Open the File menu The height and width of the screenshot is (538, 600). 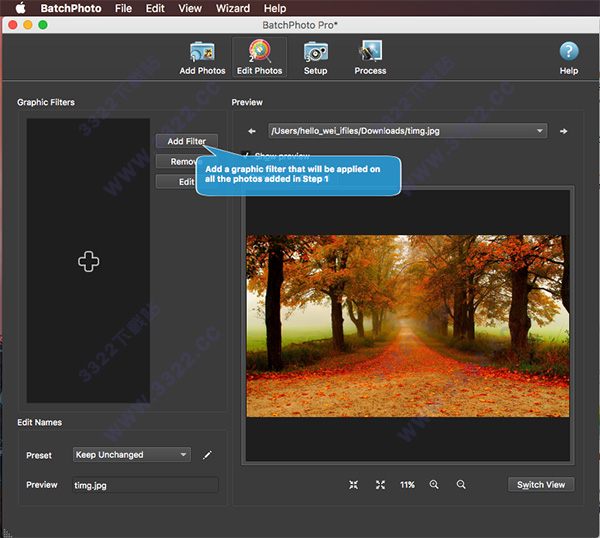tap(123, 8)
